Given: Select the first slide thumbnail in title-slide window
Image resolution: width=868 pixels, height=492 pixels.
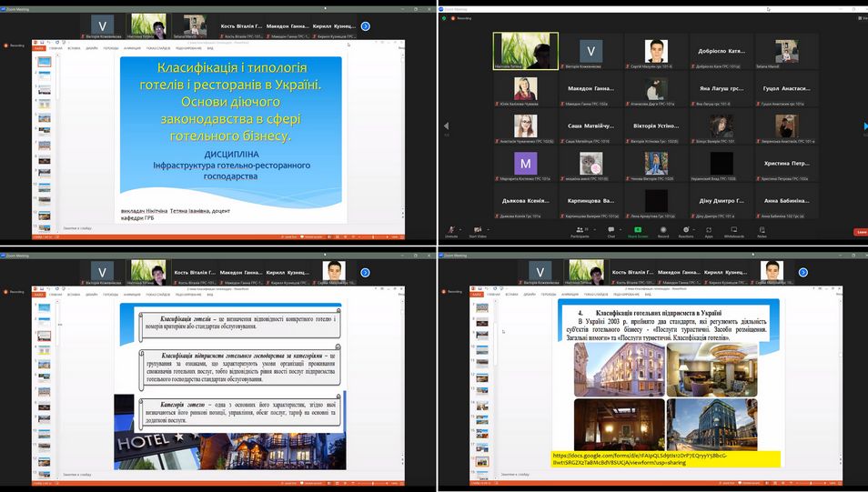Looking at the screenshot, I should (x=45, y=62).
